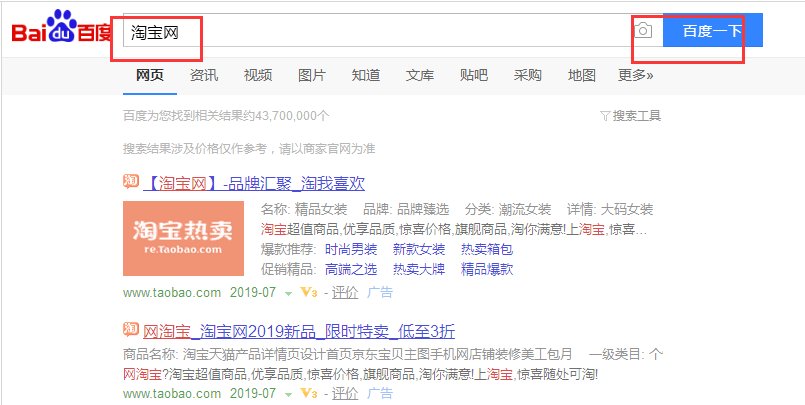Viewport: 805px width, 405px height.
Task: Open the 地图 tab
Action: (582, 75)
